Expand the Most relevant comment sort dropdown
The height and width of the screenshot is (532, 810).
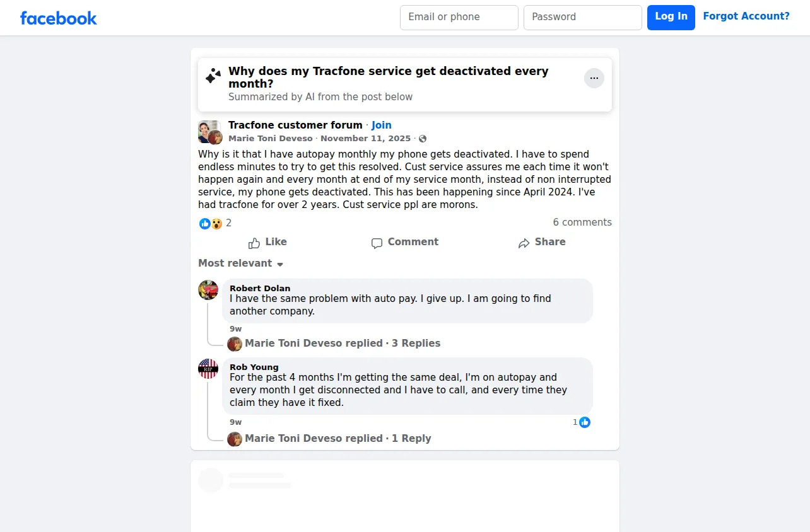[x=241, y=263]
